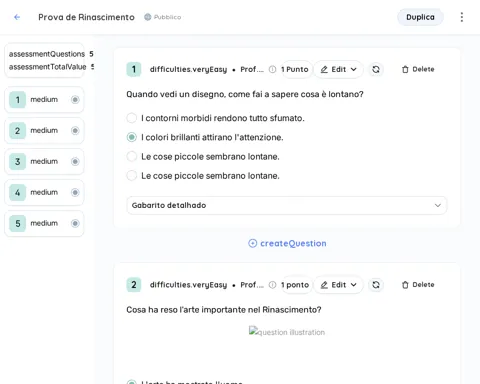Viewport: 480px width, 384px height.
Task: Jump to question 3 in the sidebar
Action: click(44, 161)
